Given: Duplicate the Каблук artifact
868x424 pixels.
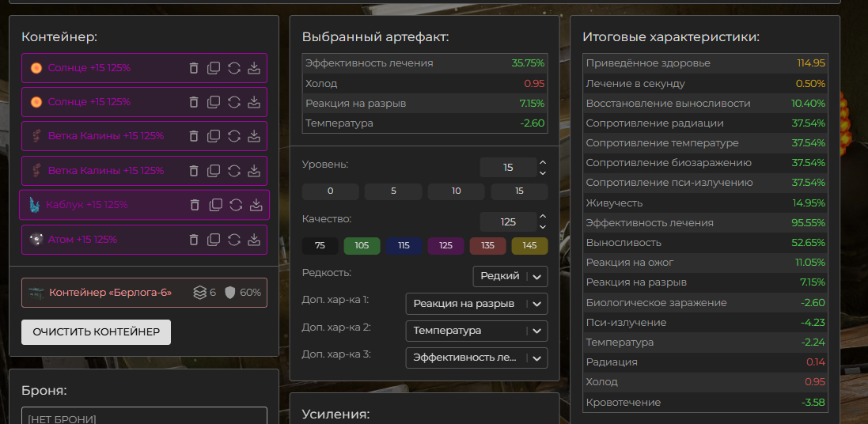Looking at the screenshot, I should click(x=215, y=205).
